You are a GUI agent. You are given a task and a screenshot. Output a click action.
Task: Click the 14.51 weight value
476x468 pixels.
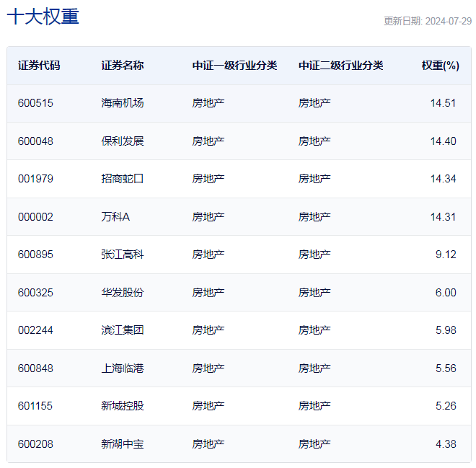443,103
